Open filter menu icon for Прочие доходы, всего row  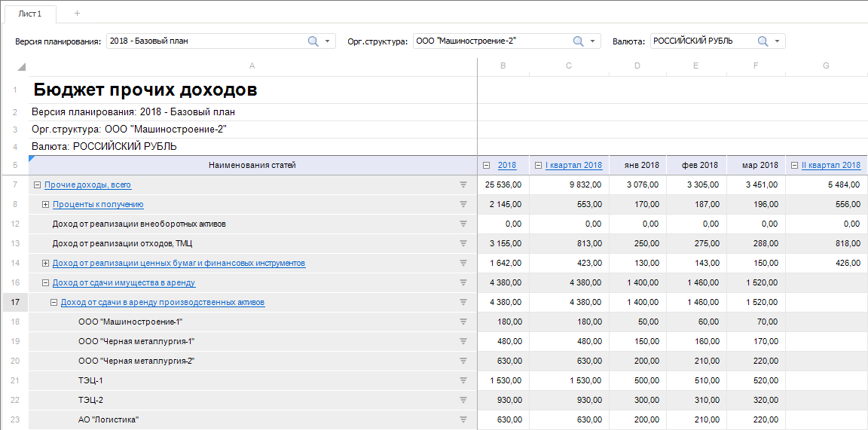tap(463, 185)
